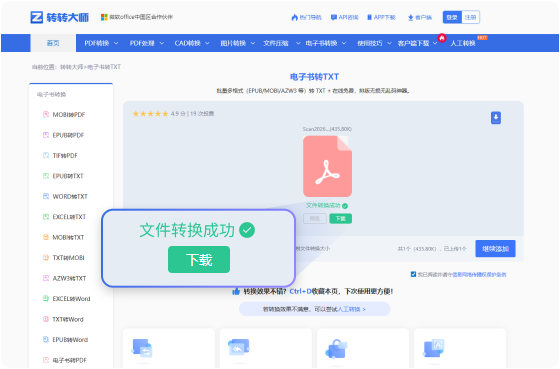This screenshot has height=369, width=560.
Task: Expand the PDF处理 dropdown menu
Action: pyautogui.click(x=146, y=43)
